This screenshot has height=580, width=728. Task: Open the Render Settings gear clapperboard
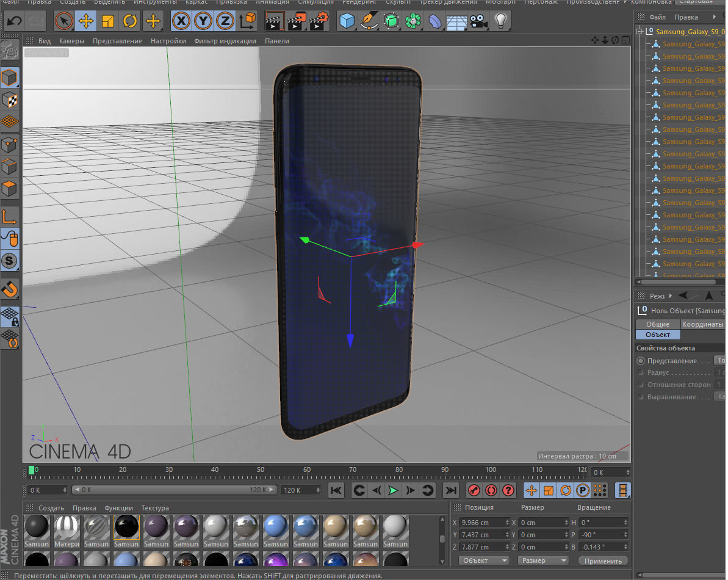319,21
